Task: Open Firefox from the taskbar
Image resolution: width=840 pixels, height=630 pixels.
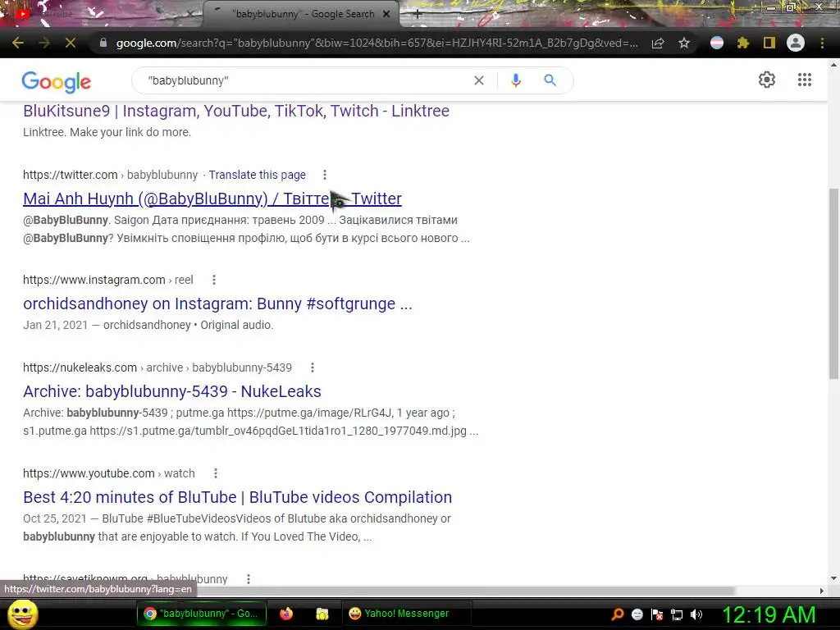Action: tap(286, 614)
